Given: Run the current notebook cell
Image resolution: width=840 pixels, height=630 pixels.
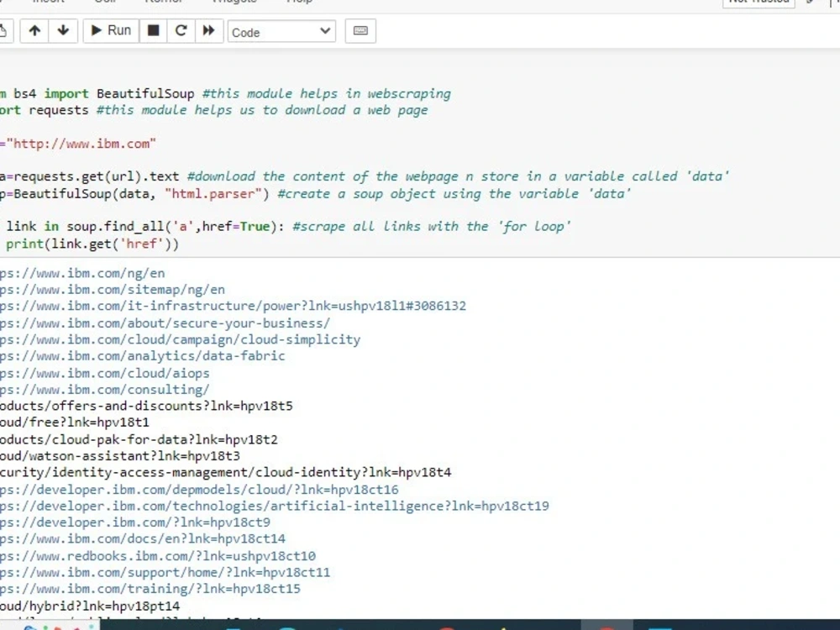Looking at the screenshot, I should click(110, 30).
